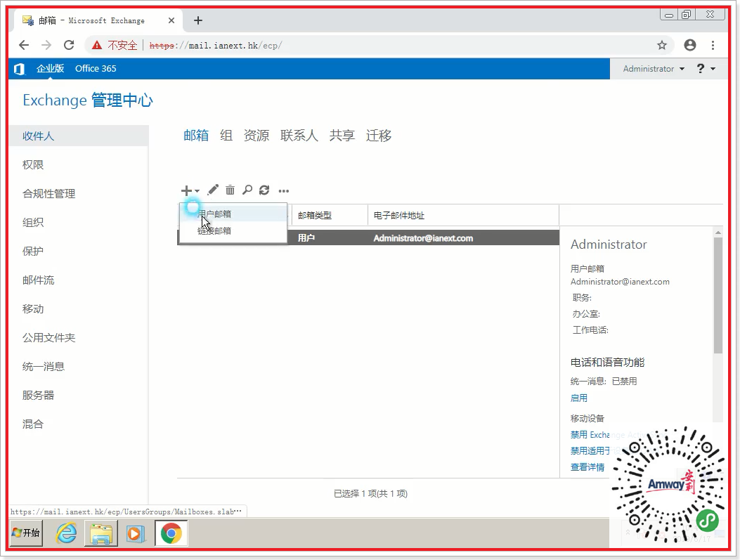
Task: Click the Administrator heading in details pane
Action: pyautogui.click(x=609, y=245)
